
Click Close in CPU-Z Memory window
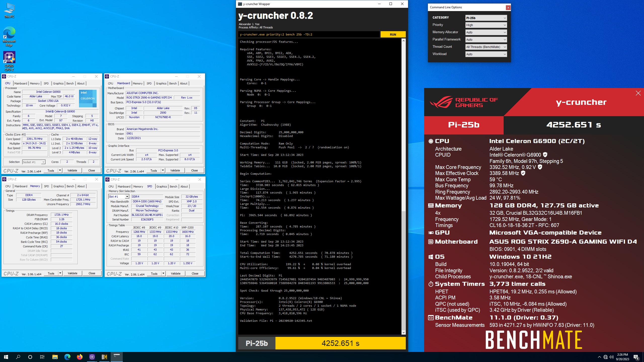click(x=92, y=273)
